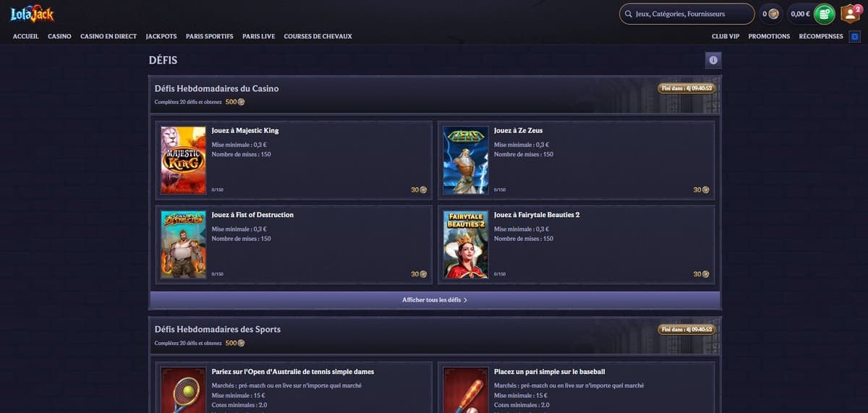Click the Majestic King 0/150 progress text
This screenshot has height=413, width=868.
click(217, 190)
